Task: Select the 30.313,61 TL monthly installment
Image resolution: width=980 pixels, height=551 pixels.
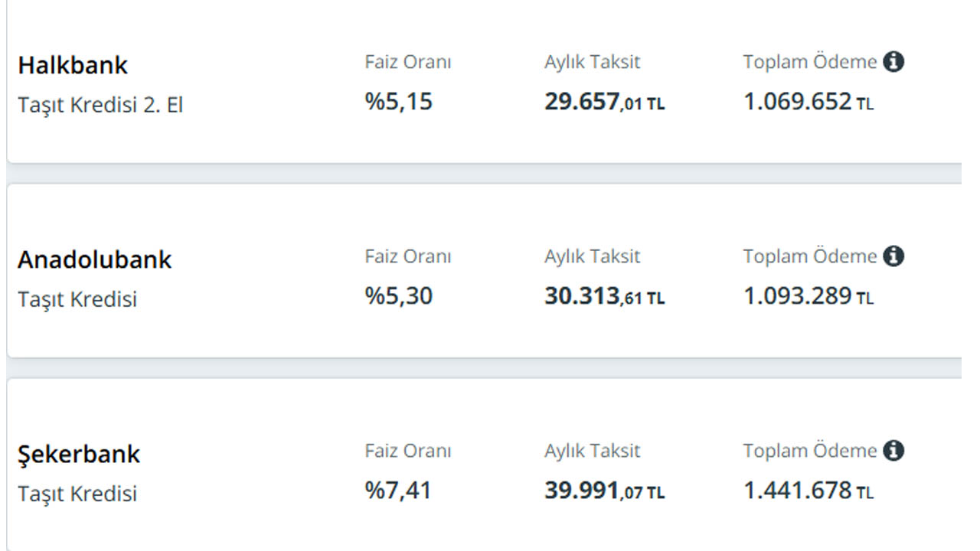Action: point(605,296)
